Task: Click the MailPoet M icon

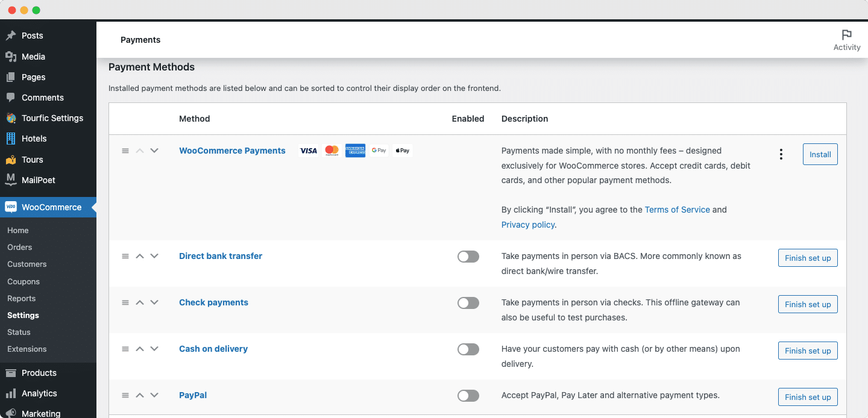Action: [x=11, y=179]
